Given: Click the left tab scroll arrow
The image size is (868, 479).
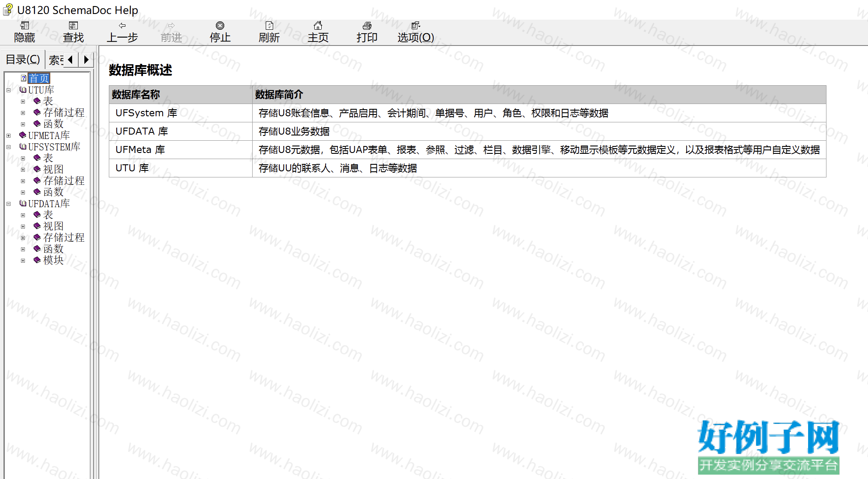Looking at the screenshot, I should (70, 59).
